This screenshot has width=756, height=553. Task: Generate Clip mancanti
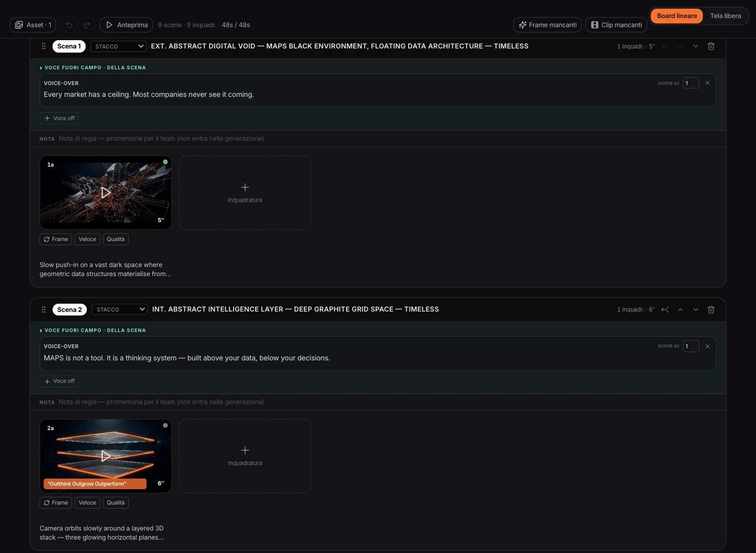tap(616, 25)
